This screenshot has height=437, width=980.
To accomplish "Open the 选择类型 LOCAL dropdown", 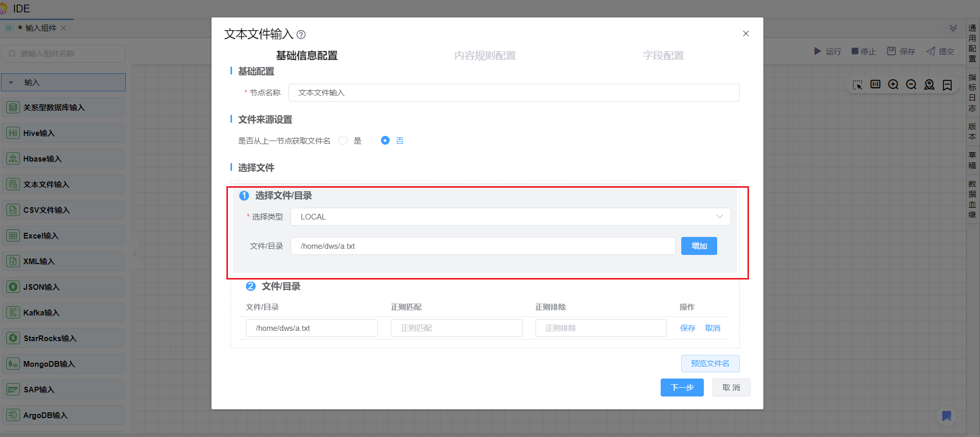I will pyautogui.click(x=510, y=217).
